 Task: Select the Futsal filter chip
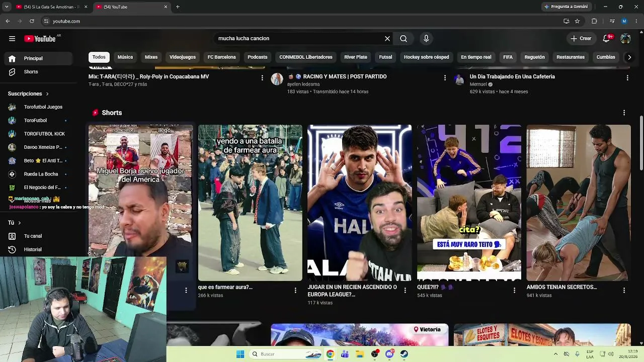pos(385,57)
